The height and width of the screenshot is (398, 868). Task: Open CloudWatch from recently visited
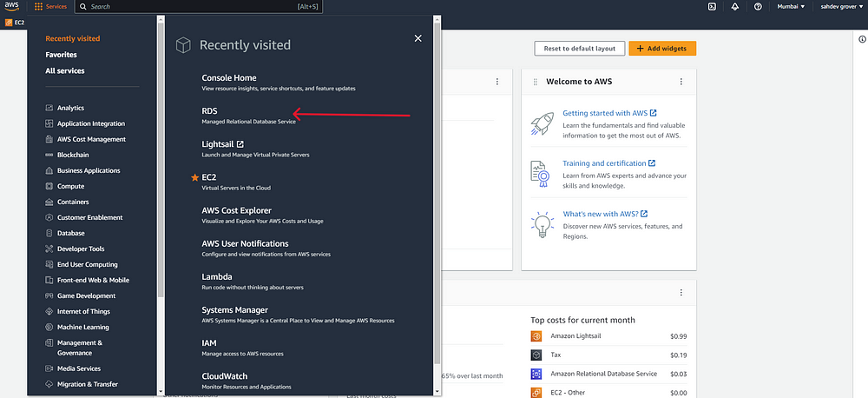(224, 376)
